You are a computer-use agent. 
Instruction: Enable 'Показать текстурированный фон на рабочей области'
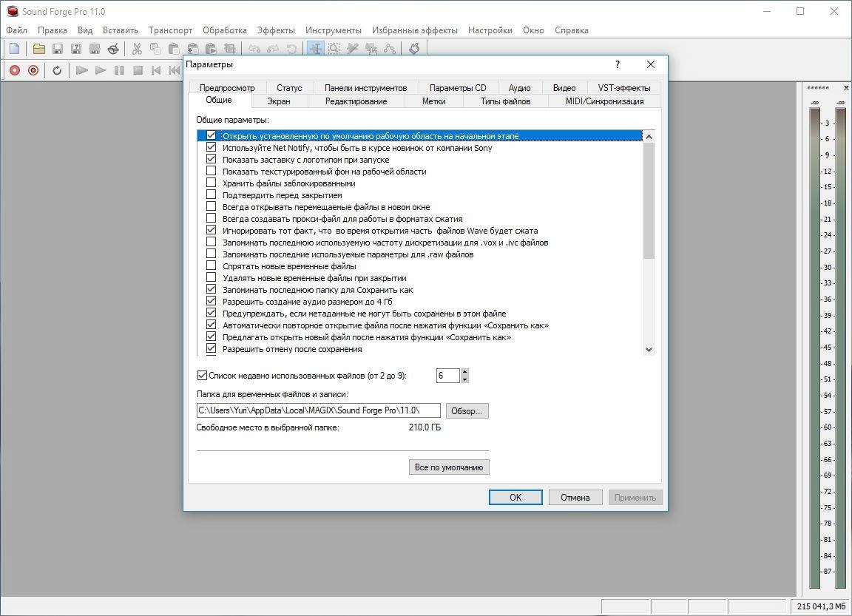click(212, 171)
